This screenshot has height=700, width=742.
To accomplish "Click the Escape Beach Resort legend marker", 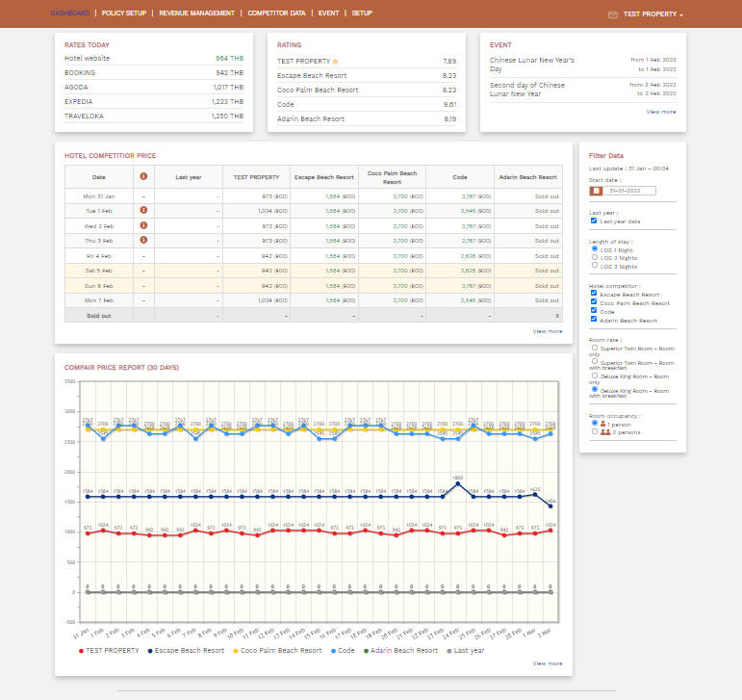I will 150,651.
